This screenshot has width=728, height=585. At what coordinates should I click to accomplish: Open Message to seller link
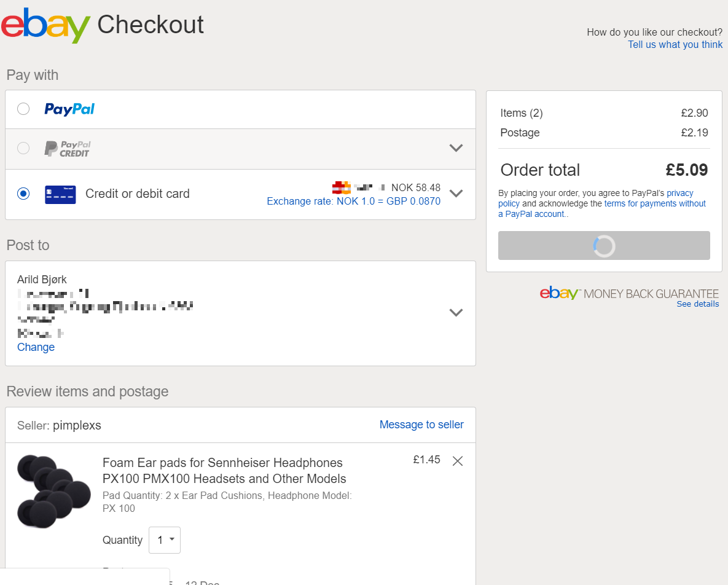(421, 425)
